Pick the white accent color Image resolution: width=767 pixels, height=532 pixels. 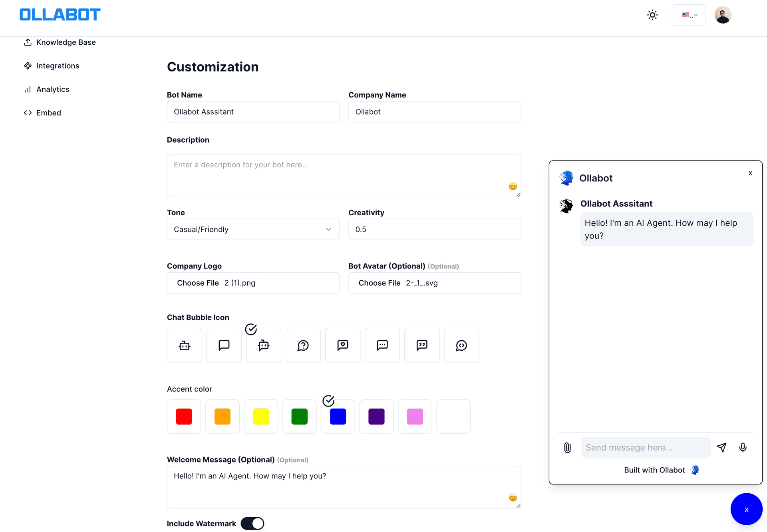point(453,417)
